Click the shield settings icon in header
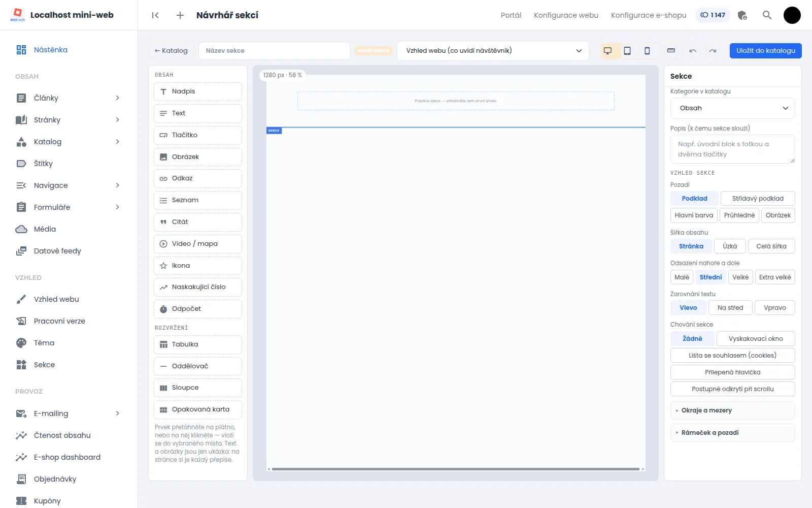 [742, 15]
